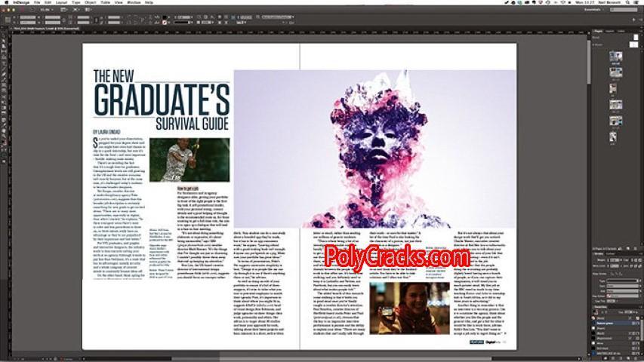
Task: Select the [Black] swatch
Action: [615, 333]
